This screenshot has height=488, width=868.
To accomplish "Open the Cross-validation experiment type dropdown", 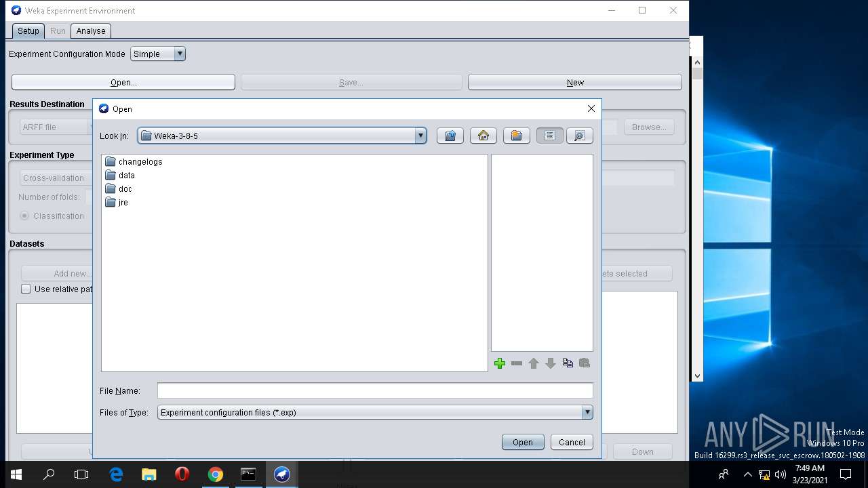I will 56,178.
